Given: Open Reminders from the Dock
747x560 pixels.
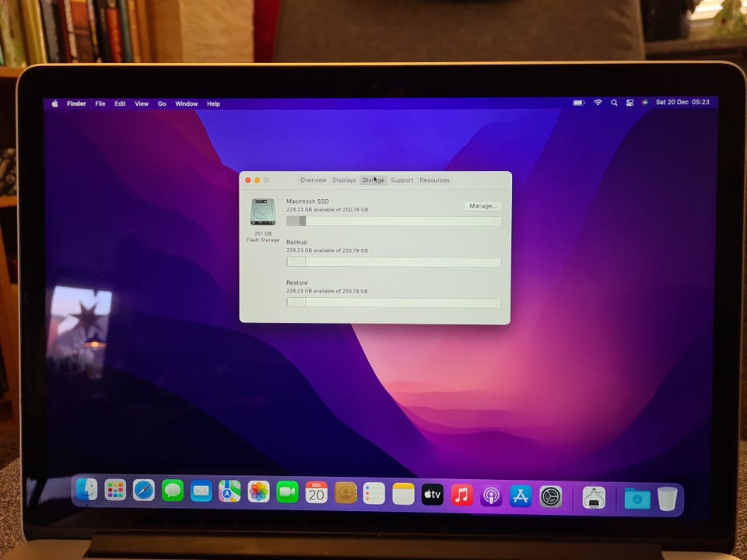Looking at the screenshot, I should pos(374,494).
